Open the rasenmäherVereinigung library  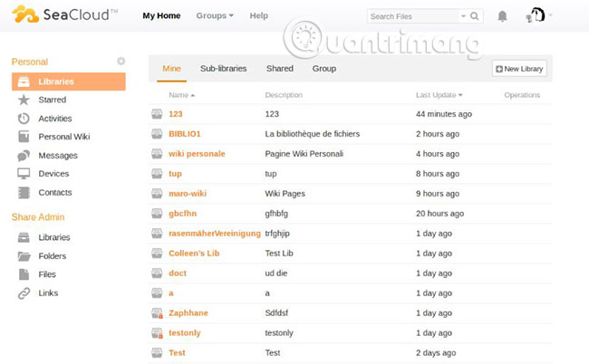click(x=215, y=234)
